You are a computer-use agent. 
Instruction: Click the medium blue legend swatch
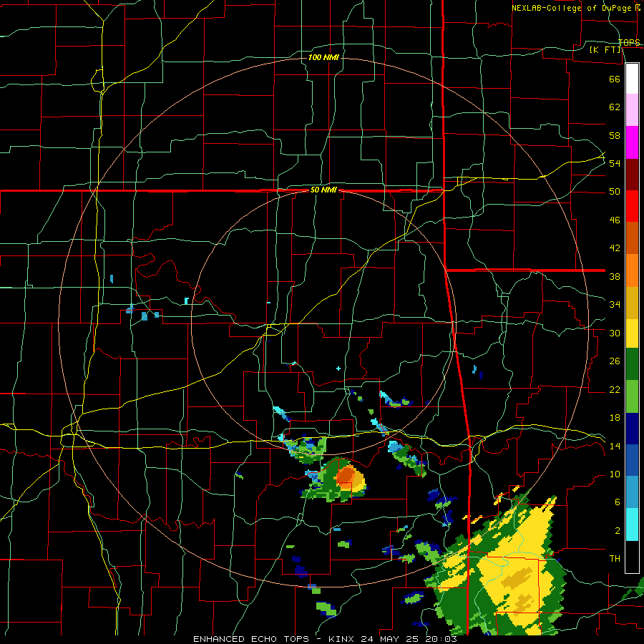[x=632, y=460]
